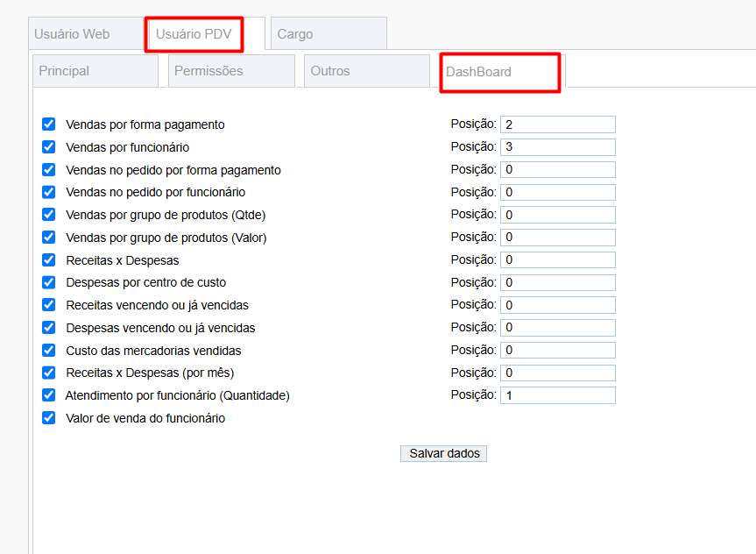Uncheck Atendimento por funcionário (Quantidade)
This screenshot has height=554, width=756.
49,394
